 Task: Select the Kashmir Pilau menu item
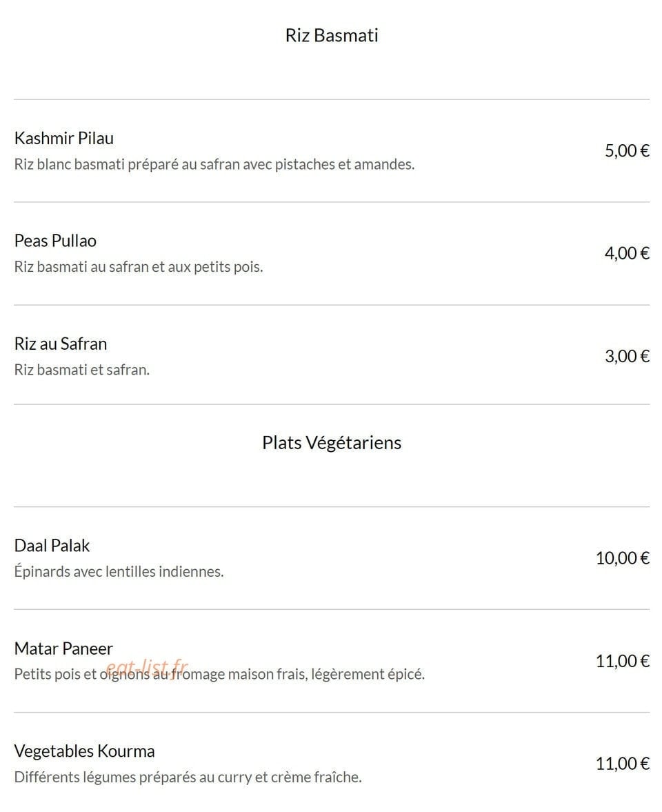63,138
